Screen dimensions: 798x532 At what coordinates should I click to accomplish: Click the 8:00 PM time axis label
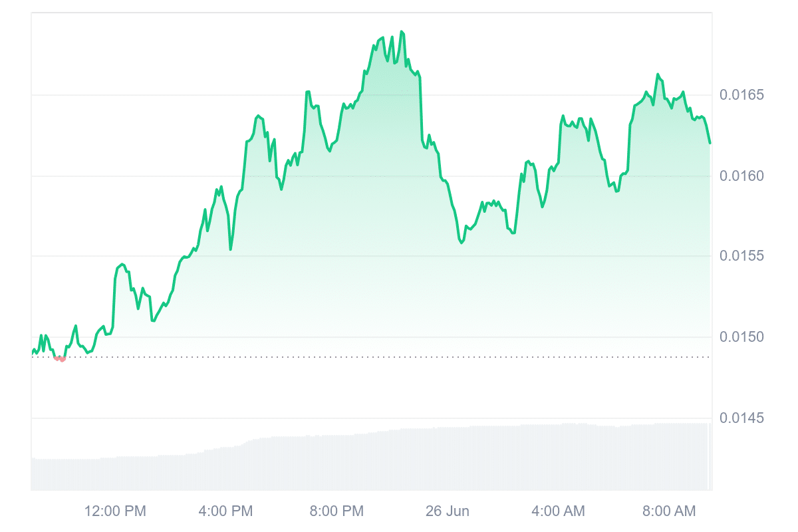point(336,511)
